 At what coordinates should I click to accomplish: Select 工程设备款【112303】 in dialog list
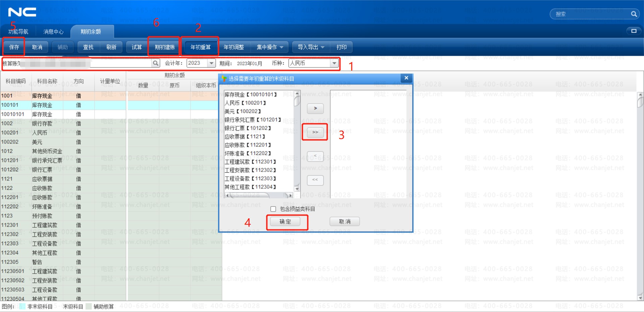[x=251, y=179]
